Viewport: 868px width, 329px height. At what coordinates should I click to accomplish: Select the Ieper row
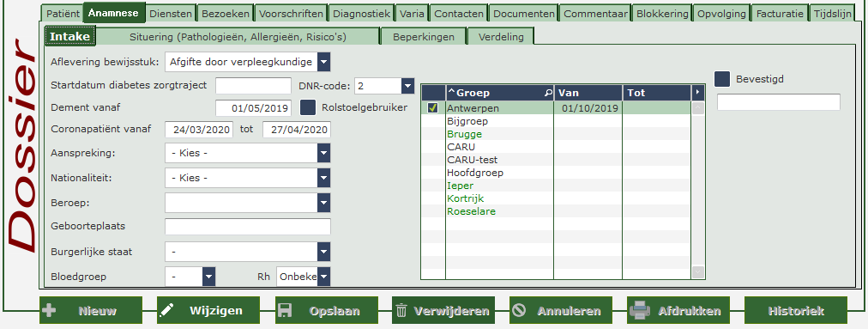(x=556, y=186)
